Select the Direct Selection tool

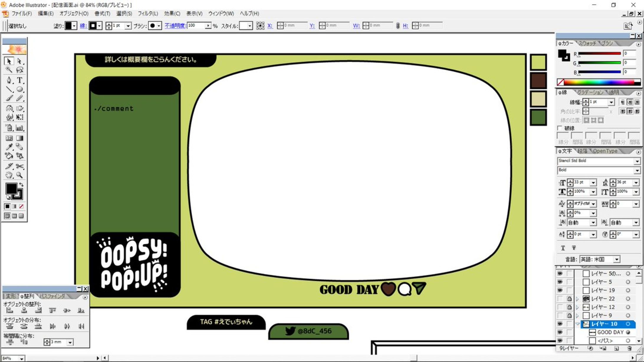19,61
